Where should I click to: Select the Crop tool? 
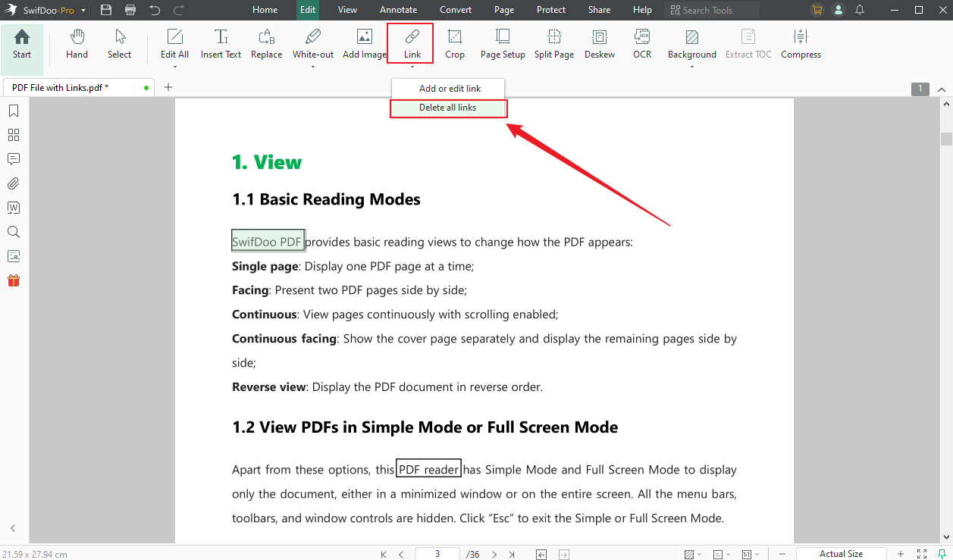pos(454,43)
